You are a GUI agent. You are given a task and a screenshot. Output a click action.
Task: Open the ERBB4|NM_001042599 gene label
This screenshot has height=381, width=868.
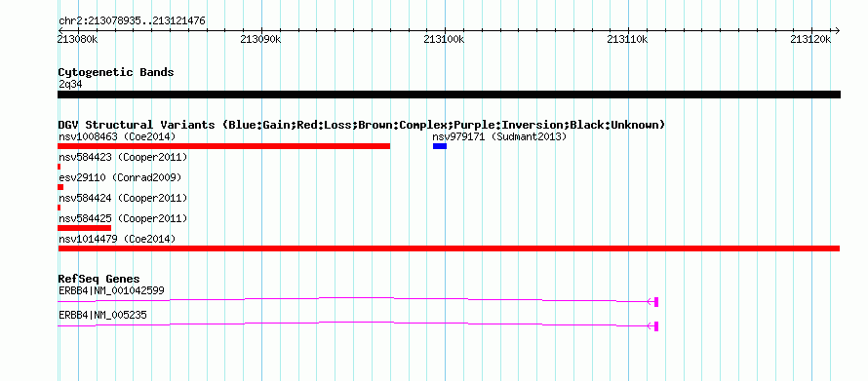(111, 290)
